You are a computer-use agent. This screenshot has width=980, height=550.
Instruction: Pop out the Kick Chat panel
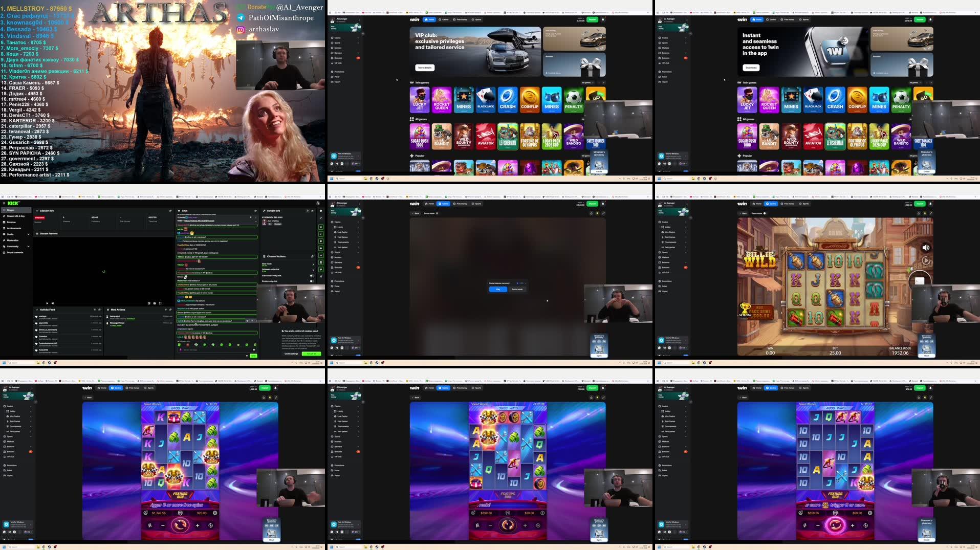(x=256, y=211)
